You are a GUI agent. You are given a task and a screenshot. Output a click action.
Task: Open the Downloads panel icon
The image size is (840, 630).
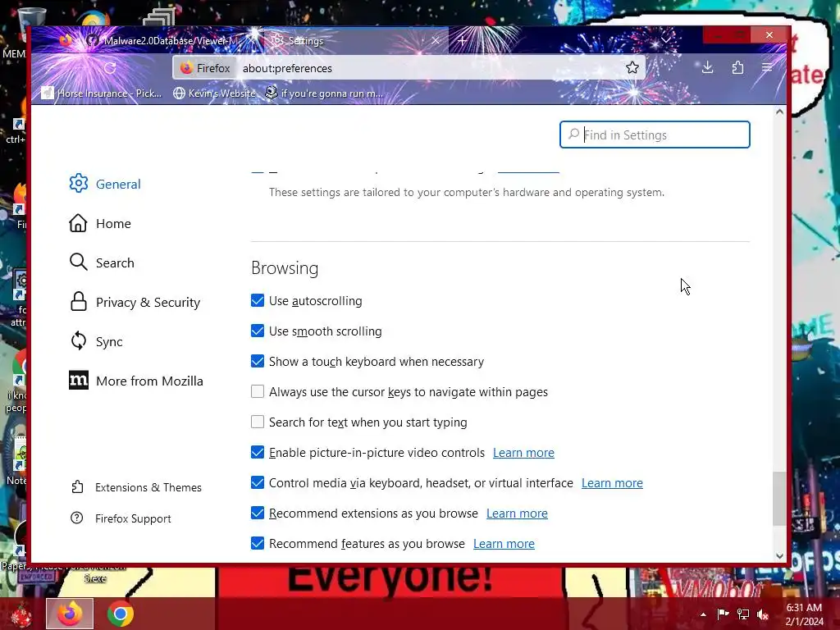[708, 67]
